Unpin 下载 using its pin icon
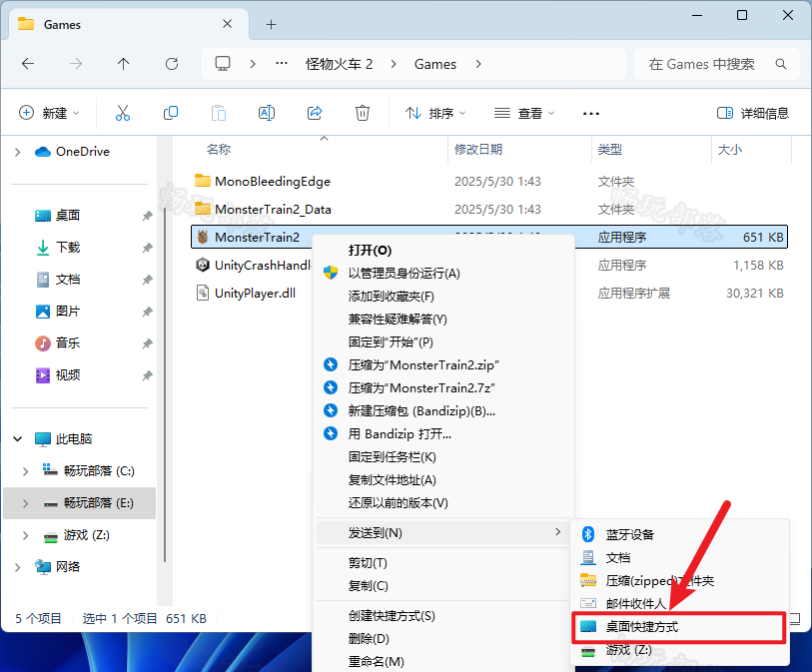 [x=148, y=248]
